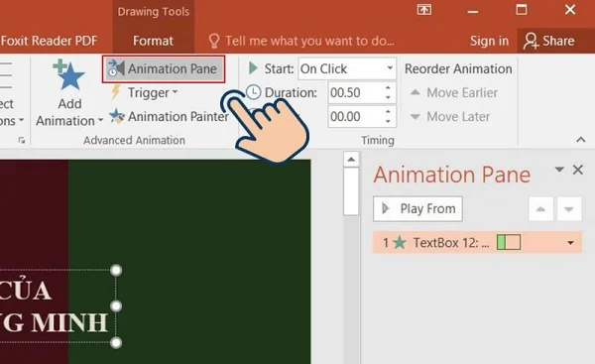Increase Duration with the up spinner arrow
Image resolution: width=595 pixels, height=364 pixels.
(x=388, y=88)
